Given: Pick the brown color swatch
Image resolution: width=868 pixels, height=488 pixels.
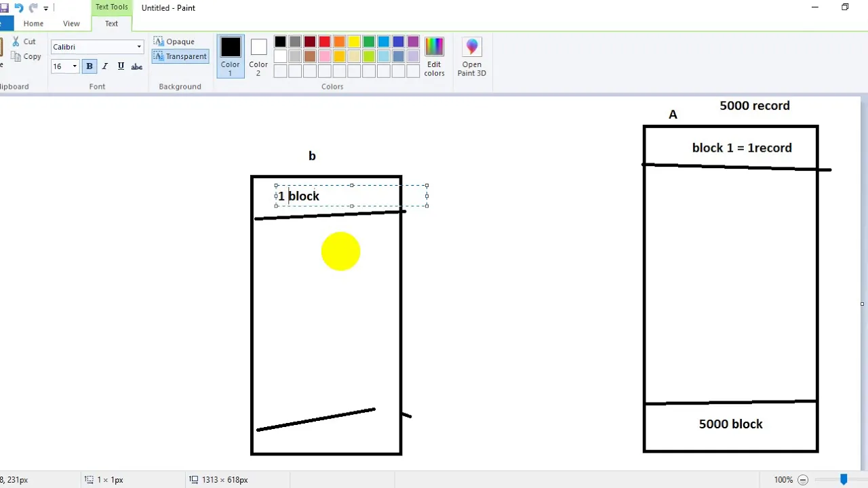Looking at the screenshot, I should tap(310, 56).
